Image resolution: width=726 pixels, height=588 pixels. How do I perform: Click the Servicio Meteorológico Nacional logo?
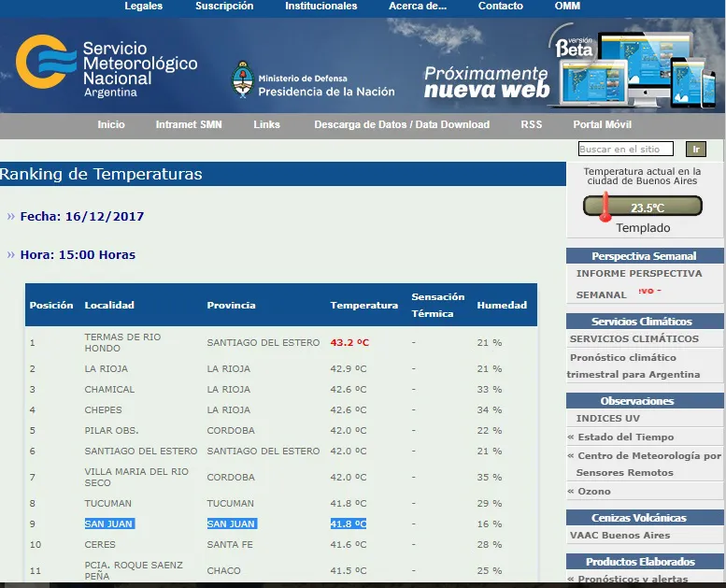(x=107, y=65)
